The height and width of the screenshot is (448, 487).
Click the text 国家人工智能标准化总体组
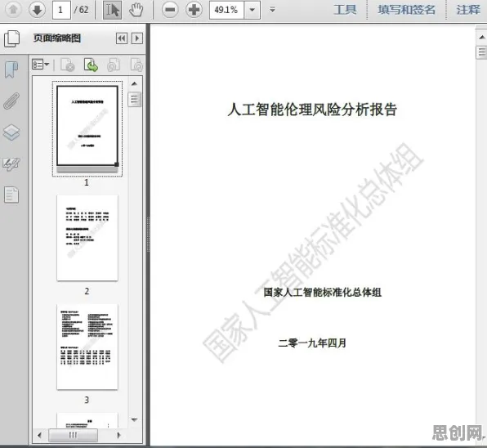point(323,292)
